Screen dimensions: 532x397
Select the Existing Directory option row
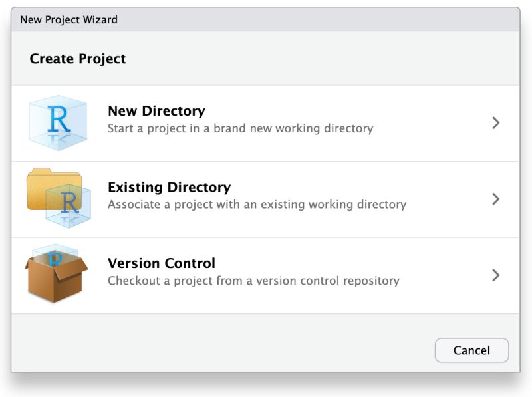(x=266, y=199)
